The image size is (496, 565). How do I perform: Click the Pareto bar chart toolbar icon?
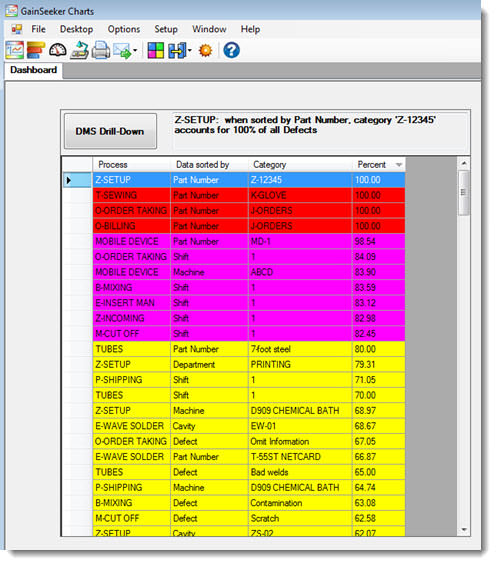[36, 50]
